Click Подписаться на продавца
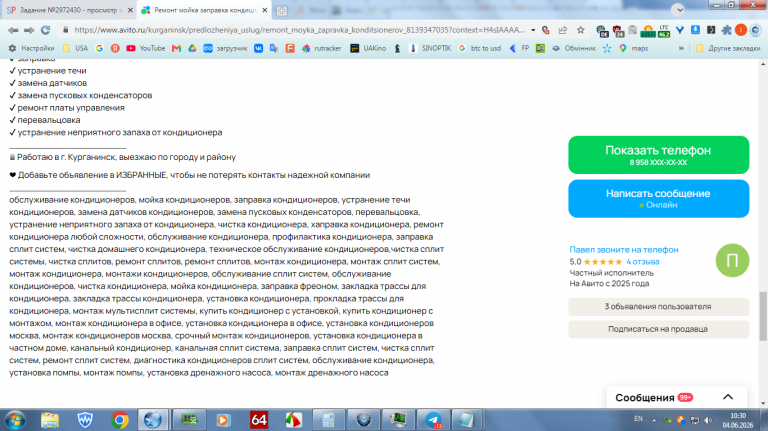768x431 pixels. (658, 329)
